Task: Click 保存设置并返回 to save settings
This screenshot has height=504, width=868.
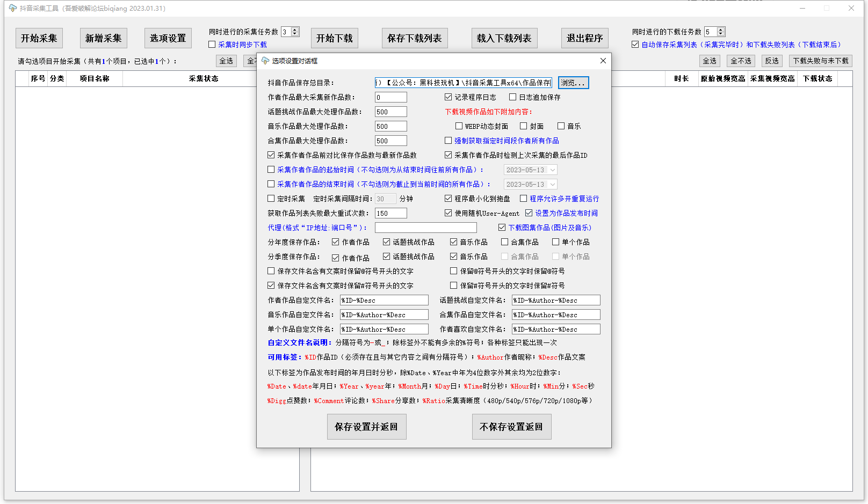Action: (x=366, y=426)
